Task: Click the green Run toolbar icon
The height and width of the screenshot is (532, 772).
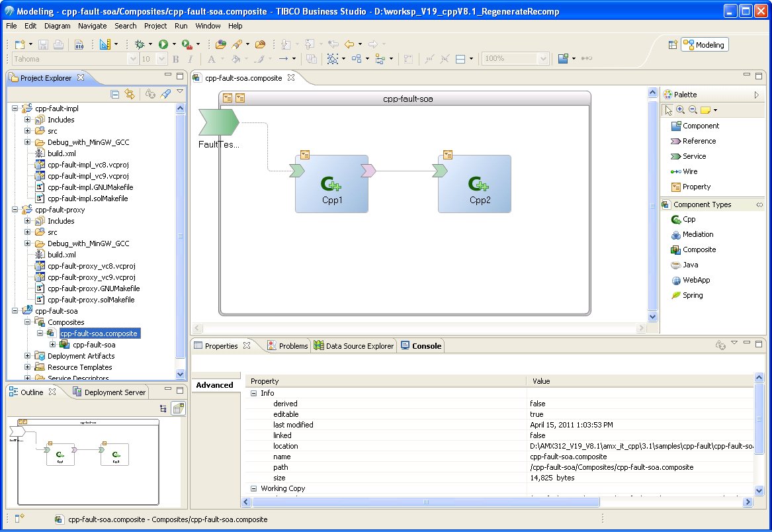Action: click(163, 45)
